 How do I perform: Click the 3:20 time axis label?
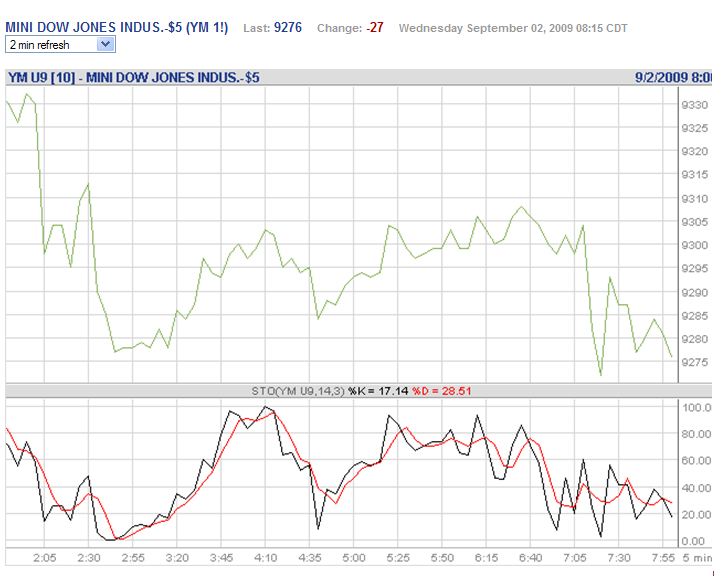tap(177, 558)
